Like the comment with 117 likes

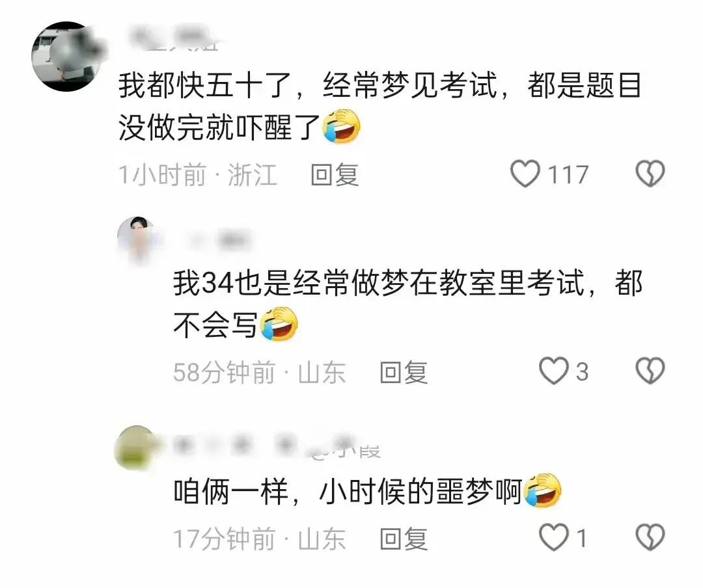[x=525, y=174]
